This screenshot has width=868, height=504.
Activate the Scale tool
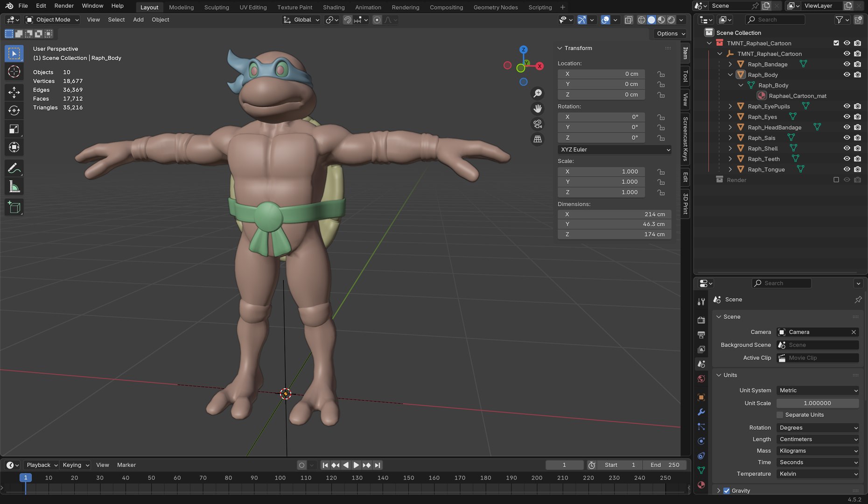pos(14,129)
